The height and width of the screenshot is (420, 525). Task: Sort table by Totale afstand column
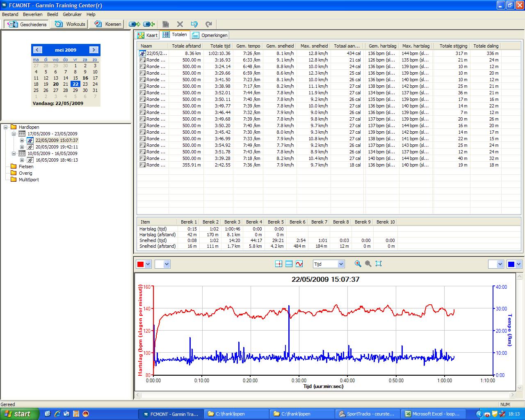click(186, 46)
